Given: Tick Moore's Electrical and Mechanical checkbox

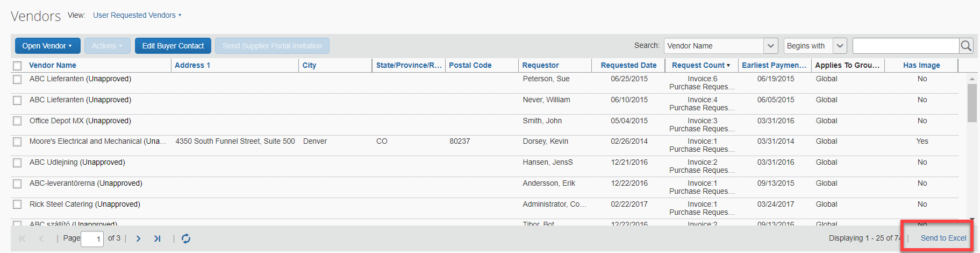Looking at the screenshot, I should (x=17, y=142).
